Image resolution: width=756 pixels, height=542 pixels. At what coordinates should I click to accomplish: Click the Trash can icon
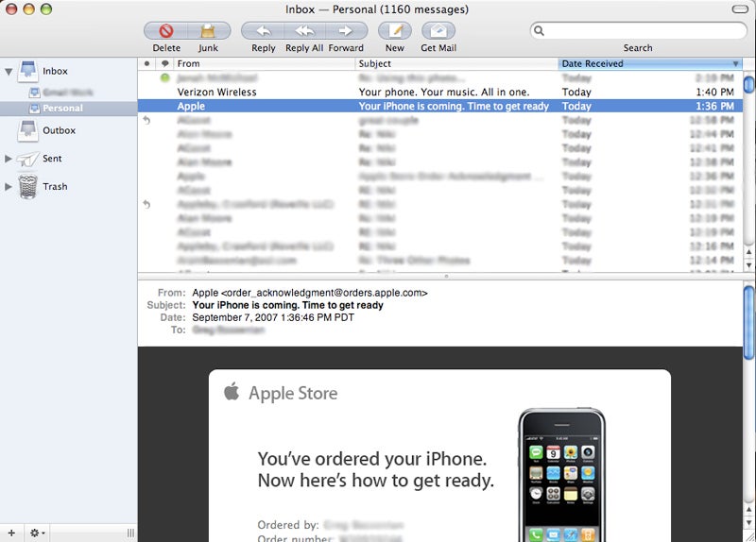[x=27, y=186]
